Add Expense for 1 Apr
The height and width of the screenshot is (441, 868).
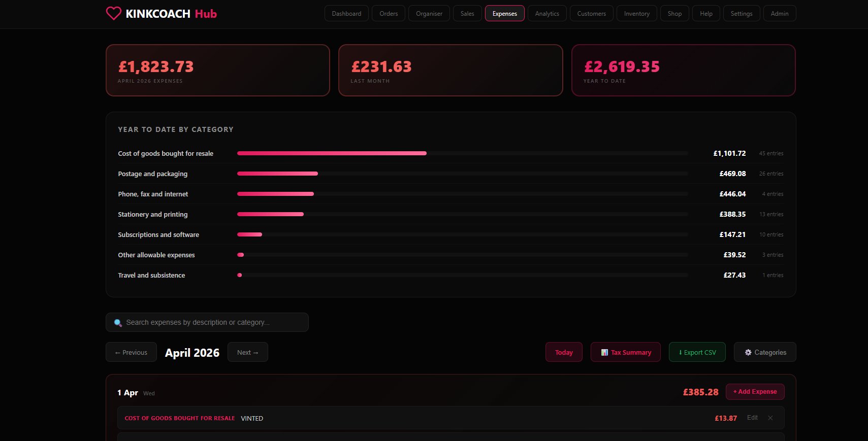[755, 392]
